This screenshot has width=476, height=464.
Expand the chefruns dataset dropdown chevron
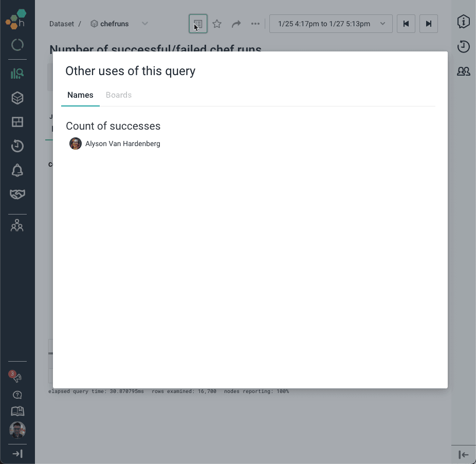[145, 24]
